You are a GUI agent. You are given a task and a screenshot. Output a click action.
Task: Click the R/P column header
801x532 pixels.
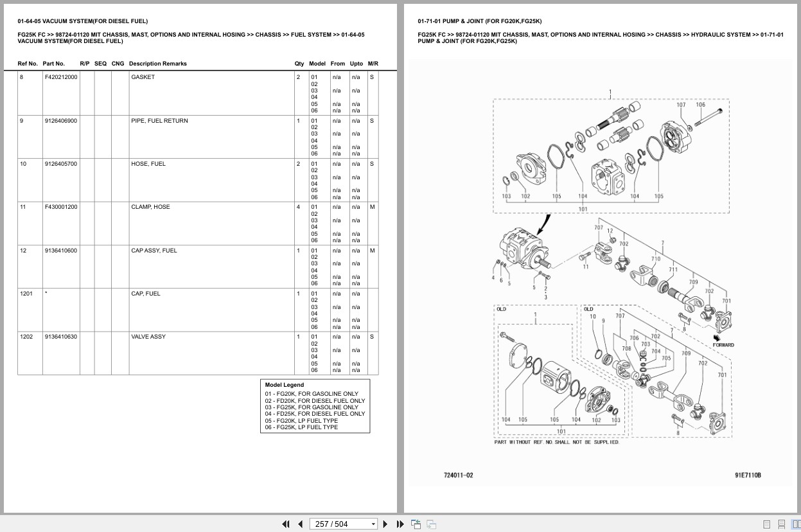(85, 64)
